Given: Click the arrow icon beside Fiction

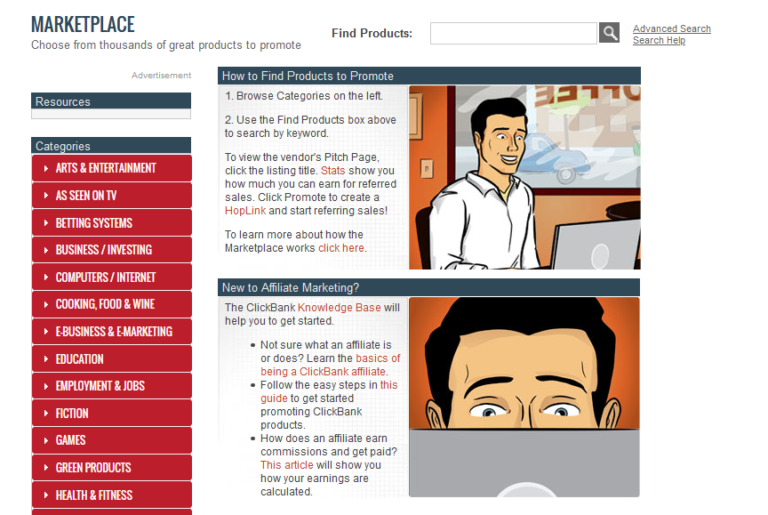Looking at the screenshot, I should [x=45, y=413].
